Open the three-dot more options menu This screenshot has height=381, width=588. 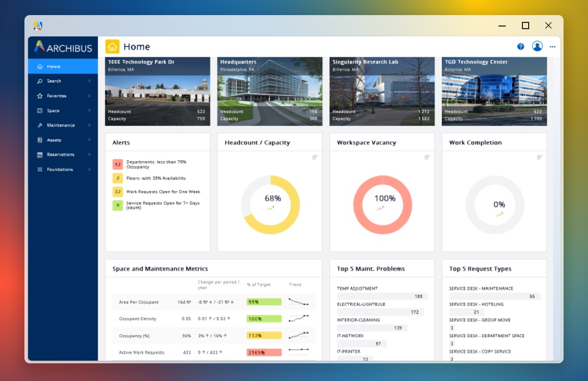coord(553,47)
